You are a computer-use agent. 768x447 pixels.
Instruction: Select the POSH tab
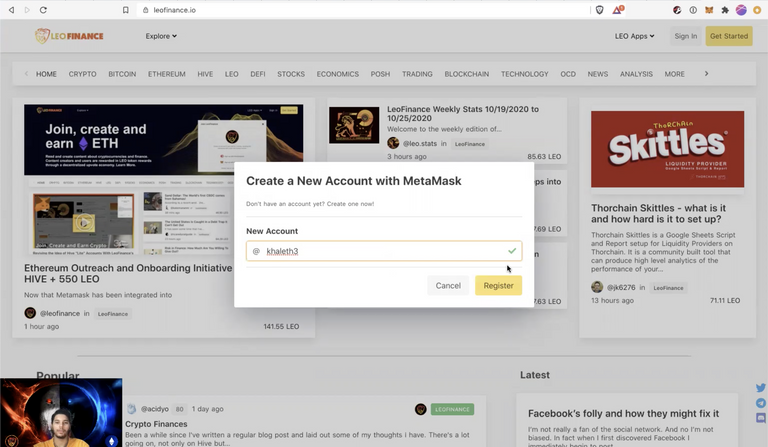(380, 74)
